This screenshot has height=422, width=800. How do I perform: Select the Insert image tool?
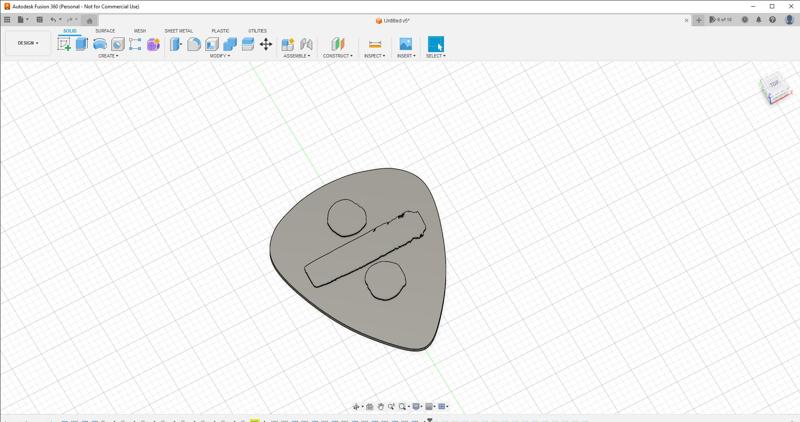pos(406,44)
